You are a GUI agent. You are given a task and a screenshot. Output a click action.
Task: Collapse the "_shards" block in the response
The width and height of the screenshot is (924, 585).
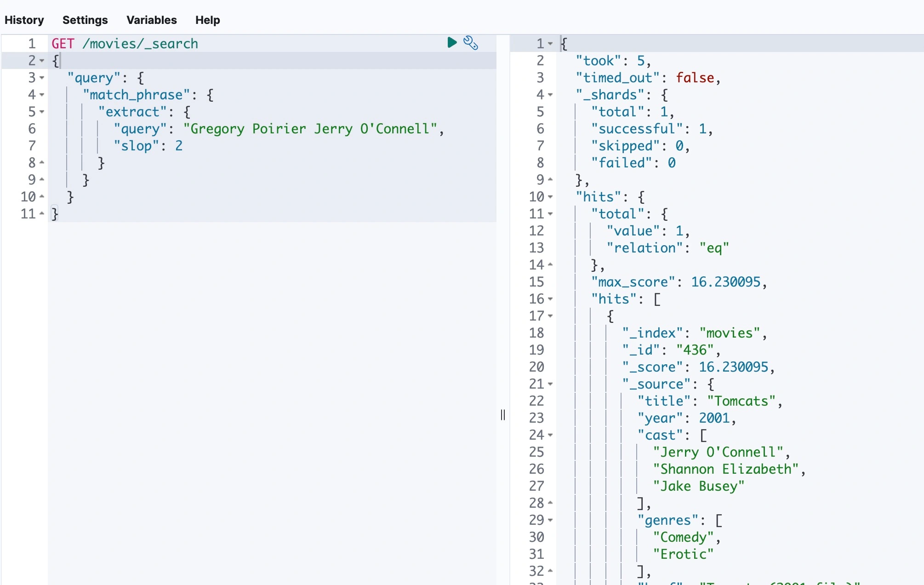(x=550, y=95)
